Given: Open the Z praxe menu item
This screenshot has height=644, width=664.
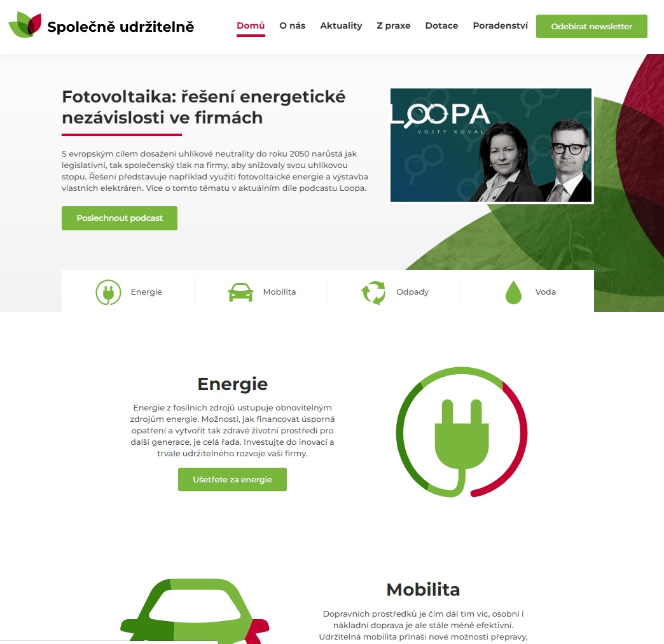Looking at the screenshot, I should click(x=394, y=26).
